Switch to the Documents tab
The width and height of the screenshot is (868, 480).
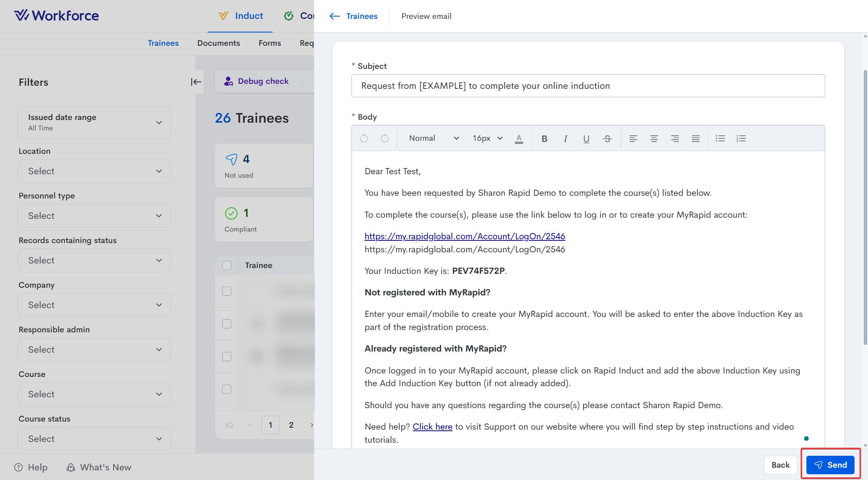pos(218,43)
